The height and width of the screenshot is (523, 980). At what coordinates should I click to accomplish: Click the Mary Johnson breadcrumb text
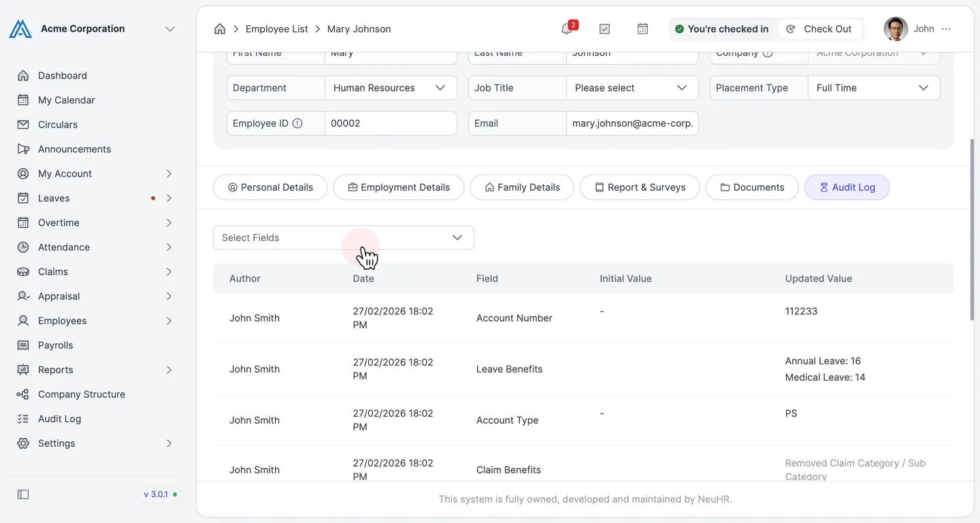click(359, 29)
